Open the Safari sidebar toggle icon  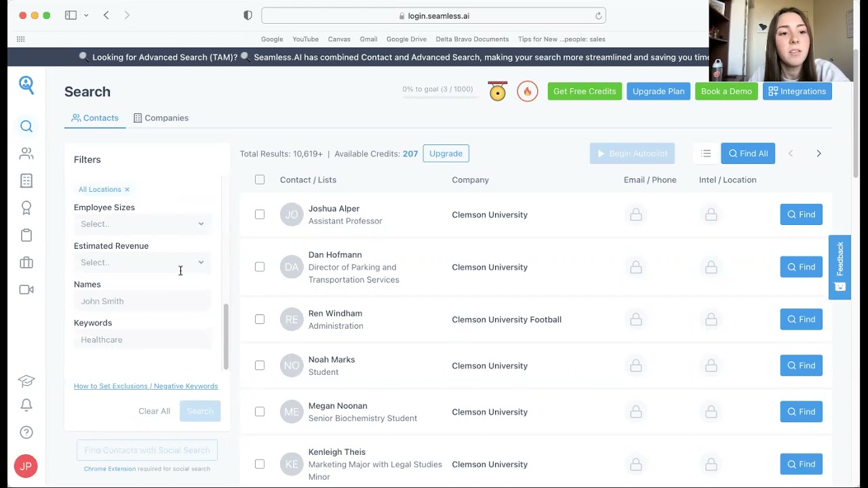[71, 16]
